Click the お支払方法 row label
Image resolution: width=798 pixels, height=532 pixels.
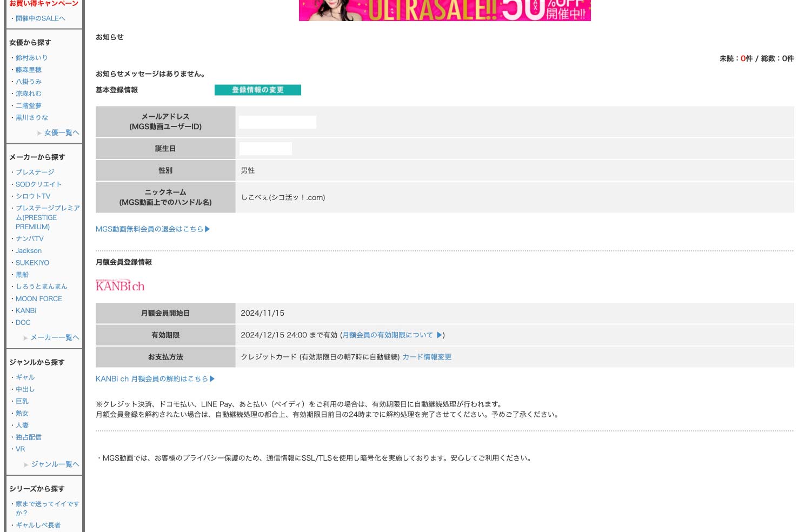click(165, 357)
